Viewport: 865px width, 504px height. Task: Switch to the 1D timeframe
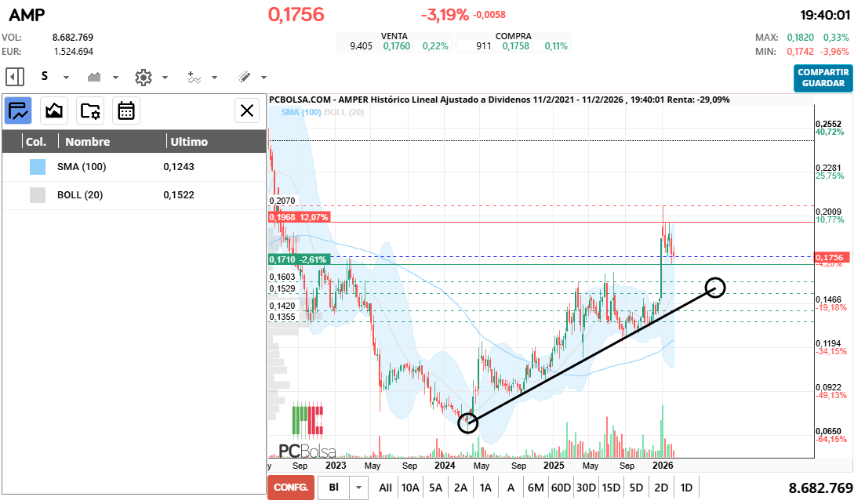tap(685, 487)
